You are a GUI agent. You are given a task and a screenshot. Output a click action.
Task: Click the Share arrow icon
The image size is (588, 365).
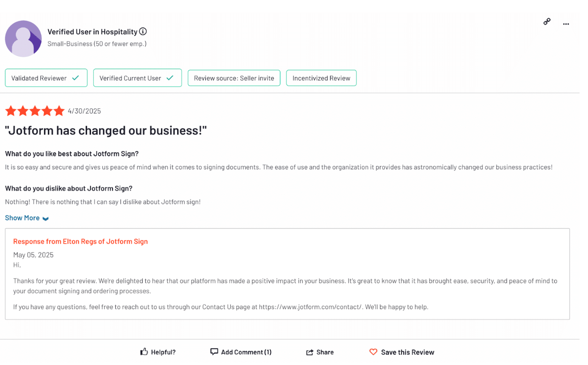click(310, 352)
